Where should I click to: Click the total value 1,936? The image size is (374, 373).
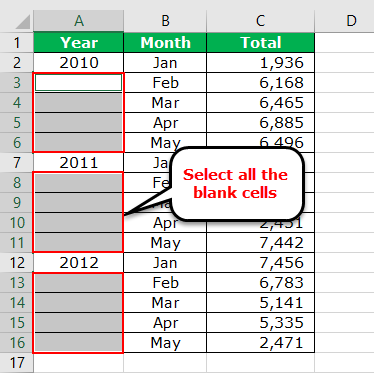[x=260, y=63]
